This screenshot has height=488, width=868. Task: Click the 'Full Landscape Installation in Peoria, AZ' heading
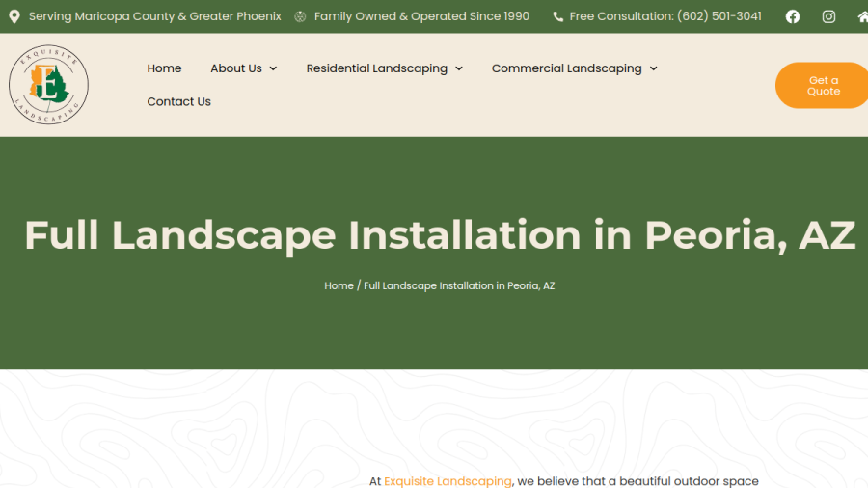click(440, 235)
